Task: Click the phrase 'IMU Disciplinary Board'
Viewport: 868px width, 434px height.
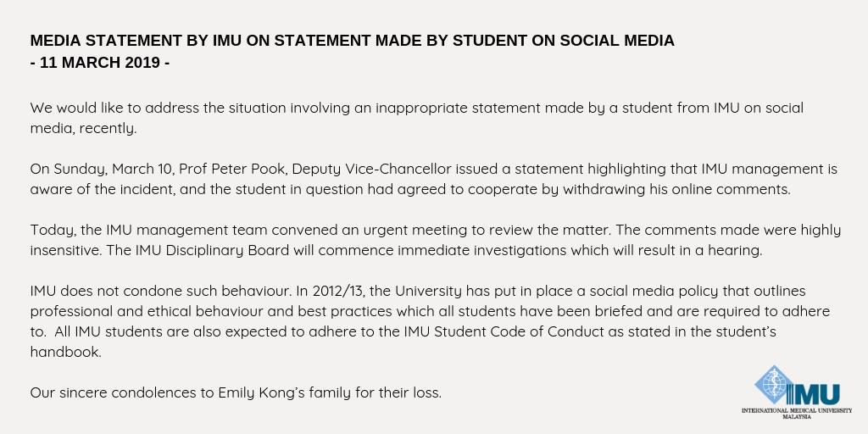Action: tap(213, 250)
